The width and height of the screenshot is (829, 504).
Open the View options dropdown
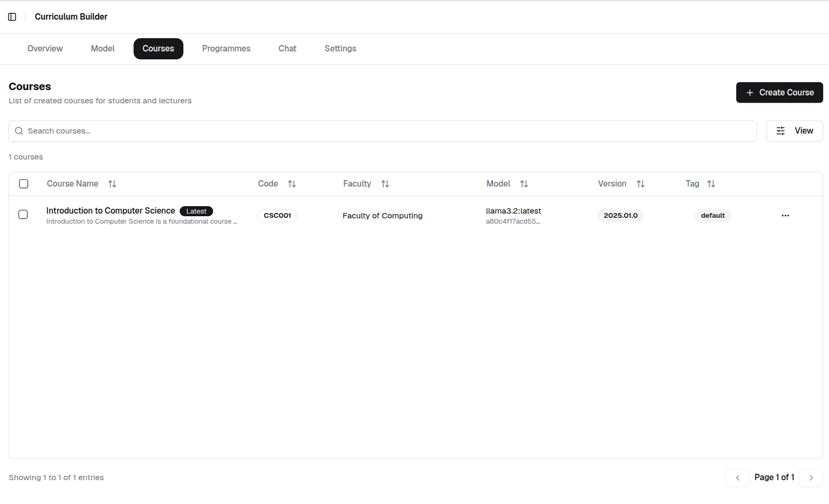point(794,131)
